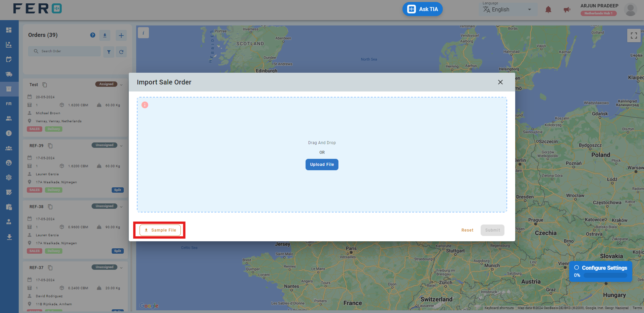
Task: Click the Unassigned status on REF-39
Action: (104, 145)
